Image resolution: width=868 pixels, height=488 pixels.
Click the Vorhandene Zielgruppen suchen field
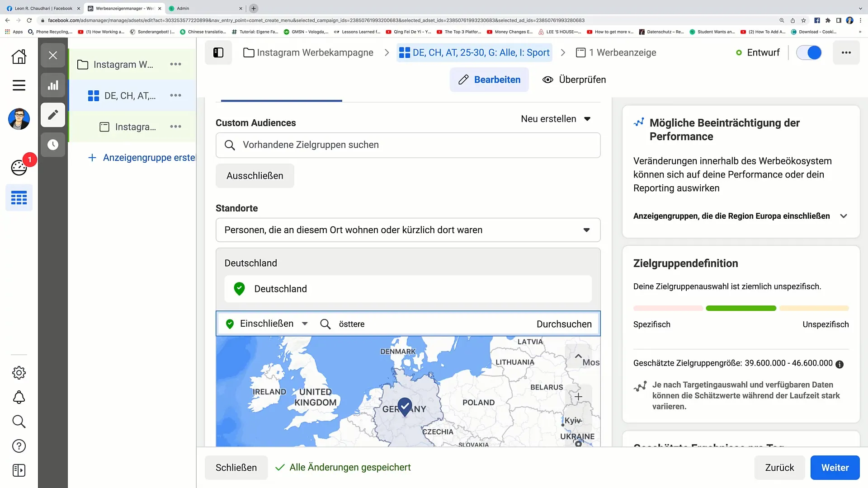click(408, 145)
